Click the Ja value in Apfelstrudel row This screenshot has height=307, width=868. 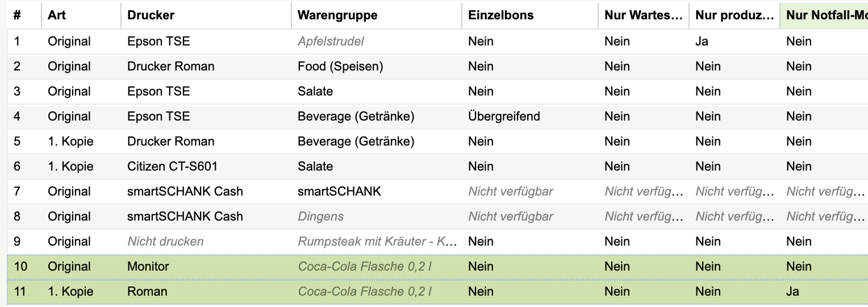coord(702,42)
